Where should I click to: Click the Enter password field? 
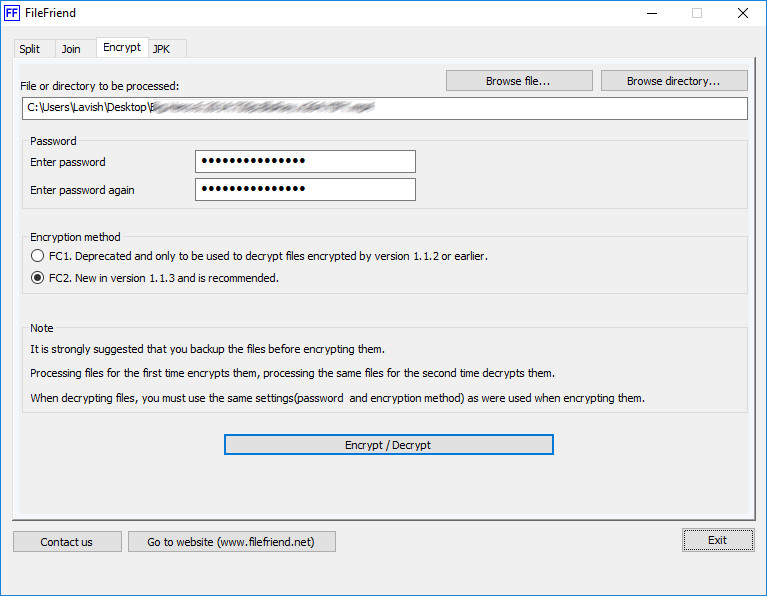305,161
